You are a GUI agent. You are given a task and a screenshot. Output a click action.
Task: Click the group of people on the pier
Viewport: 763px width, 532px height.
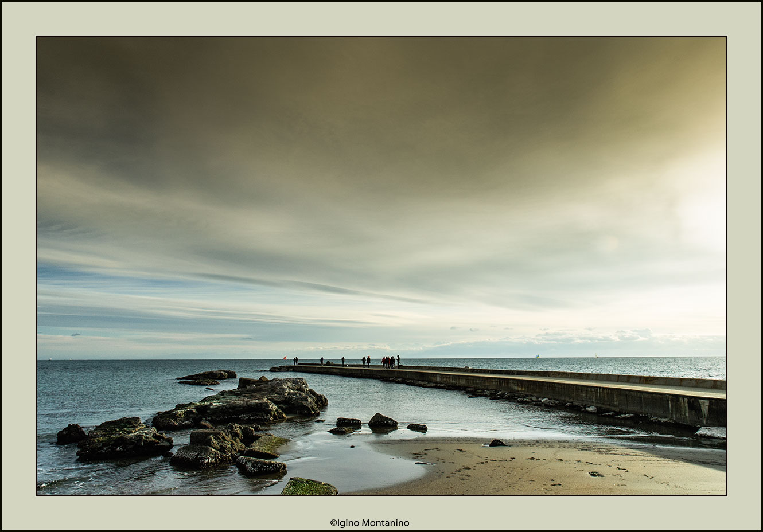[x=390, y=362]
